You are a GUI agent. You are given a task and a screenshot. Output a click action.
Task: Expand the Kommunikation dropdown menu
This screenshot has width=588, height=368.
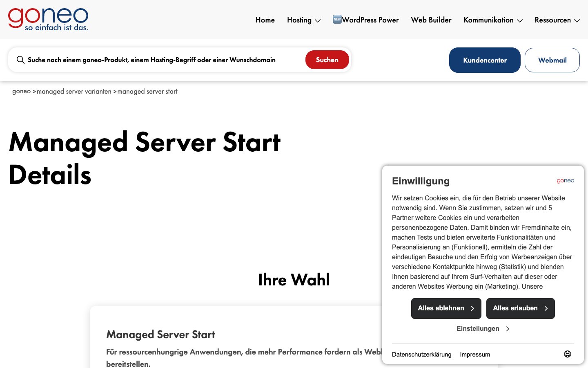(493, 20)
